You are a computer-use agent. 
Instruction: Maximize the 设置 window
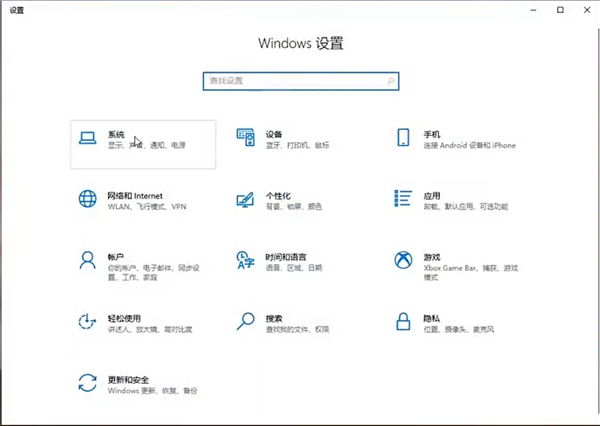point(560,9)
